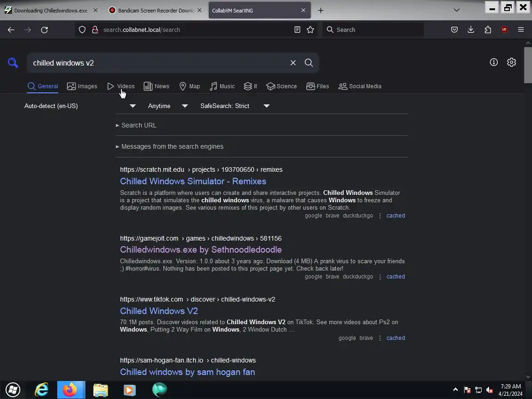Open the Windows Start menu

(x=13, y=389)
